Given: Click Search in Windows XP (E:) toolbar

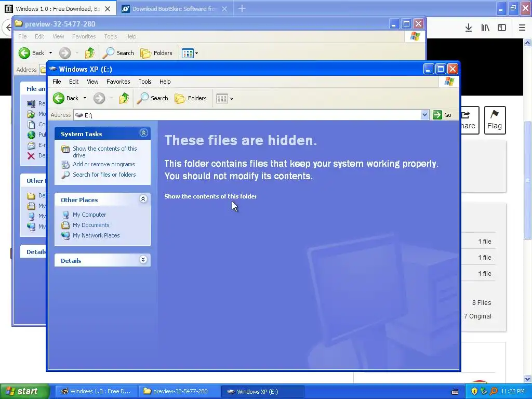Looking at the screenshot, I should click(x=152, y=98).
